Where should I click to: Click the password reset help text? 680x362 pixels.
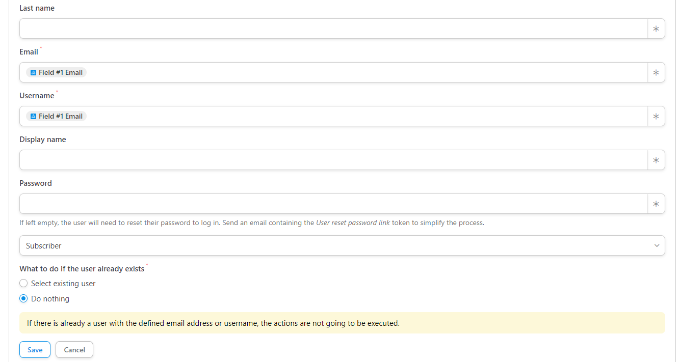pyautogui.click(x=252, y=223)
